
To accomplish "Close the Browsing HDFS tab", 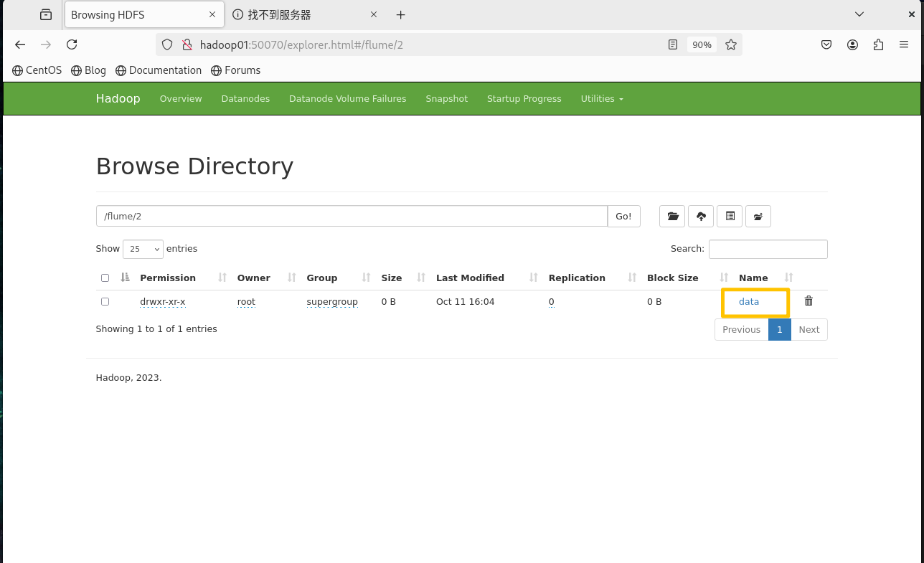I will click(x=212, y=14).
